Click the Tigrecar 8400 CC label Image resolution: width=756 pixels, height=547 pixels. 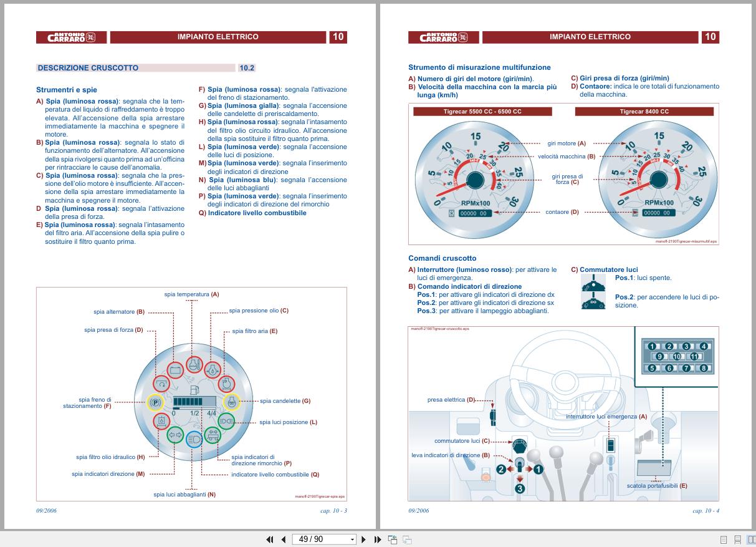[x=644, y=112]
